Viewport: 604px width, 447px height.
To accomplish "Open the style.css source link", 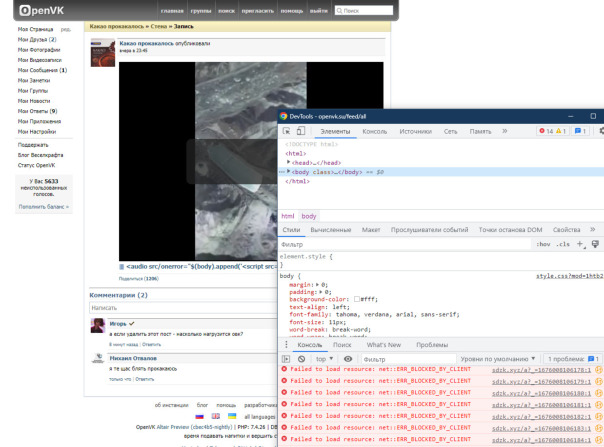I will click(x=570, y=276).
